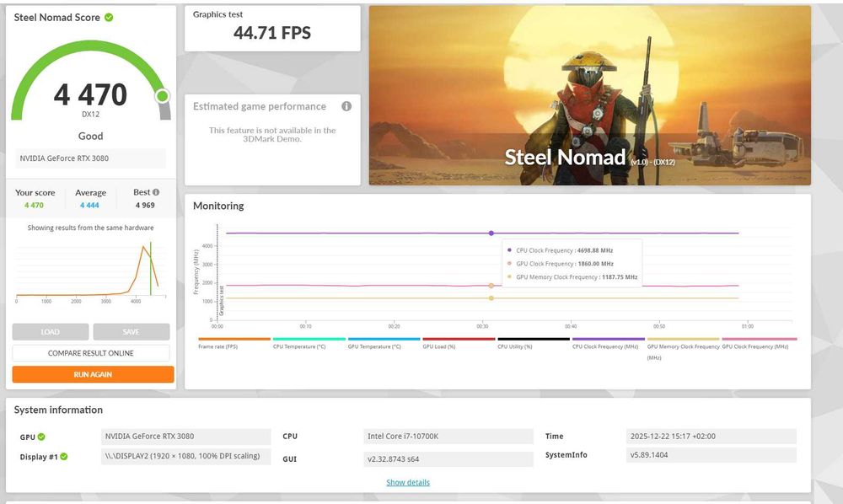
Task: Toggle the GPU Clock Frequency (MHz) legend entry
Action: 760,343
